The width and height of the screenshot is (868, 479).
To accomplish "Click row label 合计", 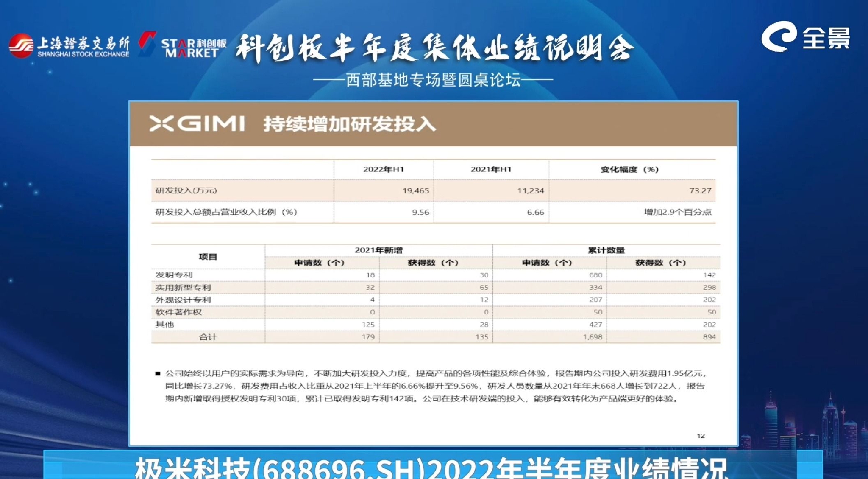I will (x=208, y=337).
